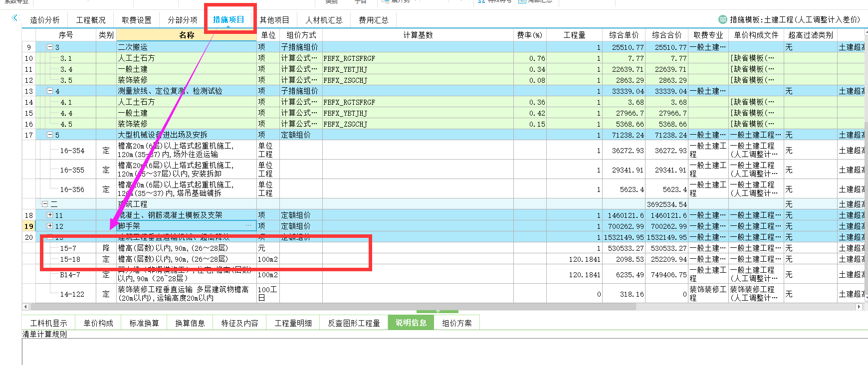Open the 工程概况 tab
This screenshot has height=365, width=868.
pos(91,20)
